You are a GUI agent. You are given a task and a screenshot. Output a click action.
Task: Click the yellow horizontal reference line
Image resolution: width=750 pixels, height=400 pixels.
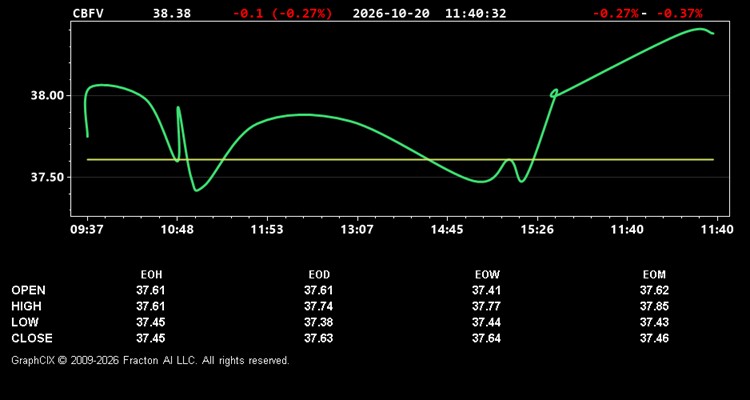(400, 159)
